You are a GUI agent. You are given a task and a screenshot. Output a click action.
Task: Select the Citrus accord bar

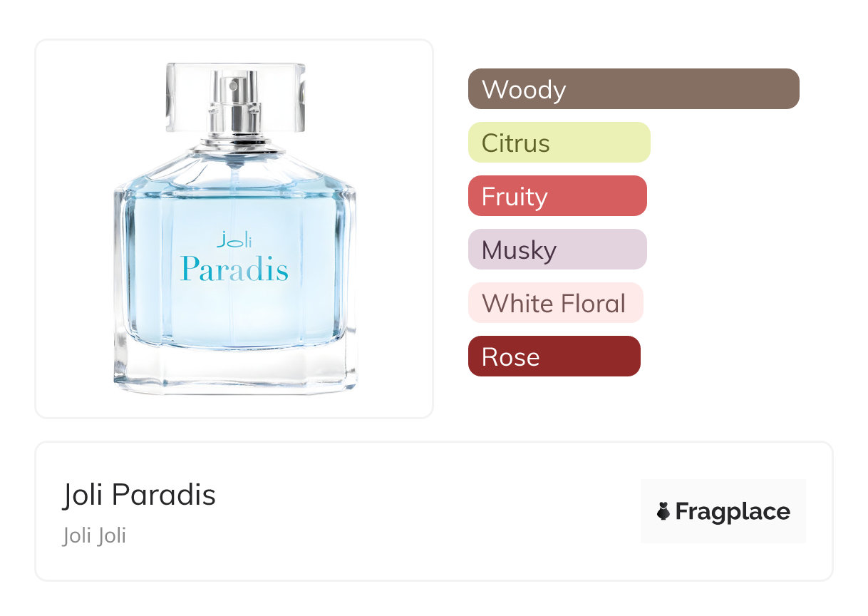click(559, 143)
